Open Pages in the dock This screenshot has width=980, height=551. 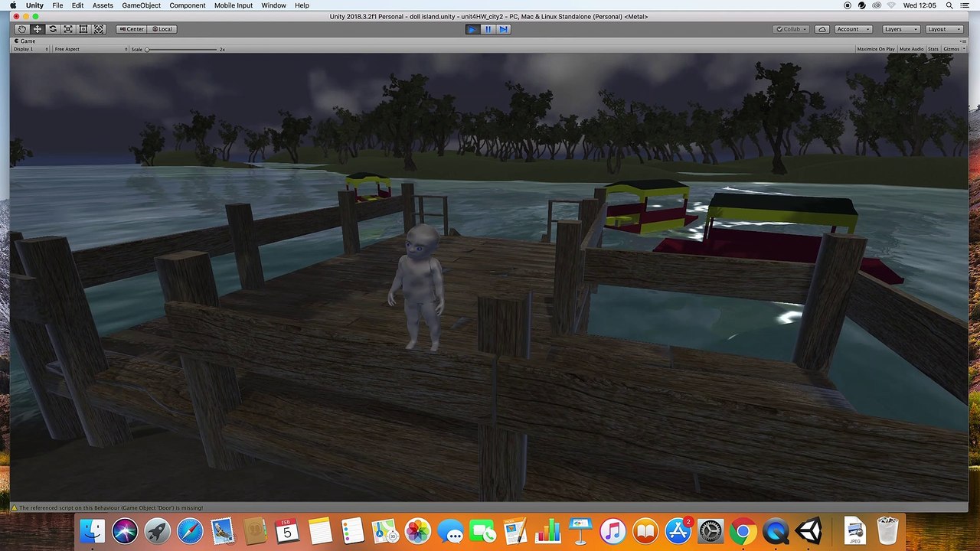pos(515,530)
